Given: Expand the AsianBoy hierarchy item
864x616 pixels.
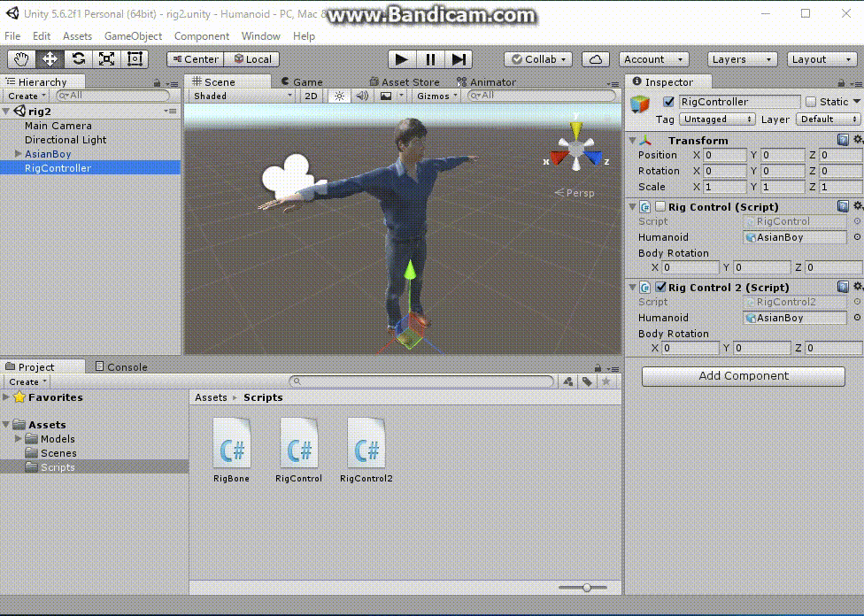Looking at the screenshot, I should (x=19, y=154).
